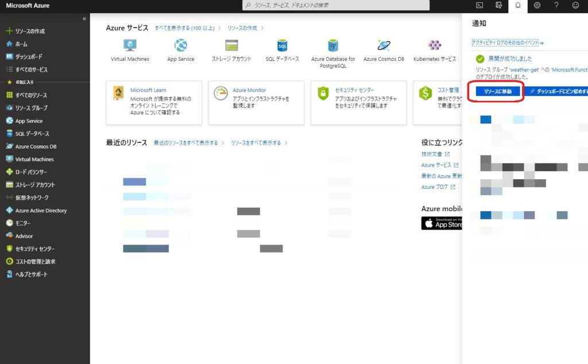588x364 pixels.
Task: Click the コストの管理と請求 sidebar icon
Action: point(9,261)
